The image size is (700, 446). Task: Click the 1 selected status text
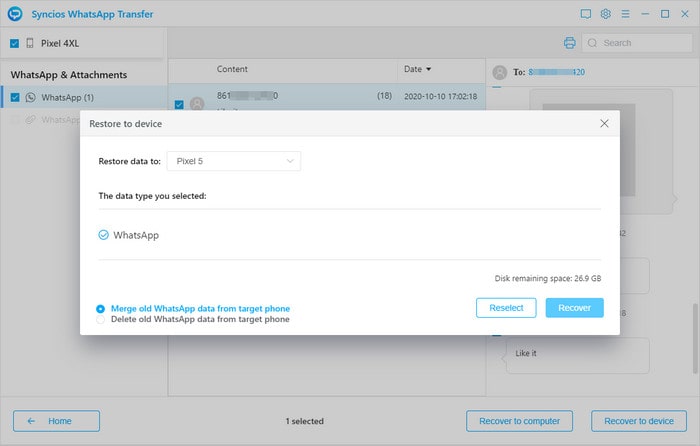[305, 421]
